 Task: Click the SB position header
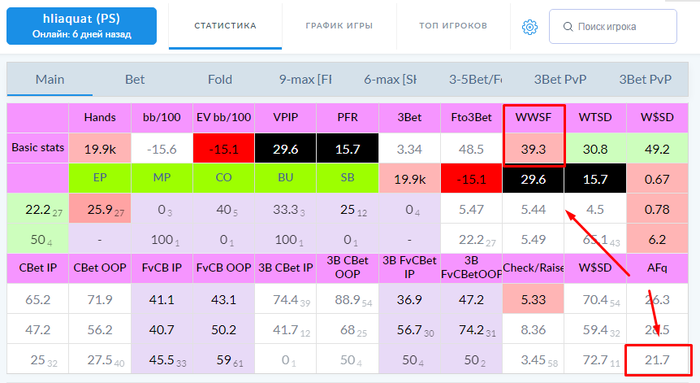(x=347, y=178)
